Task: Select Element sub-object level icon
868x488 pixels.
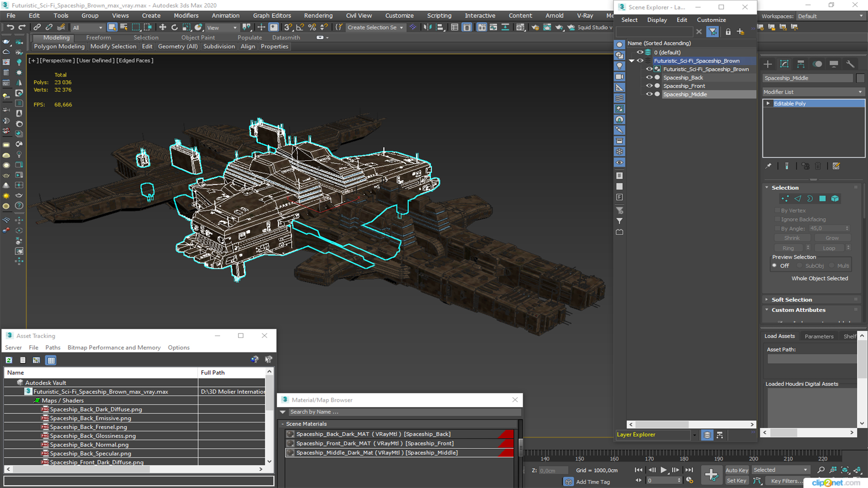Action: click(x=835, y=199)
